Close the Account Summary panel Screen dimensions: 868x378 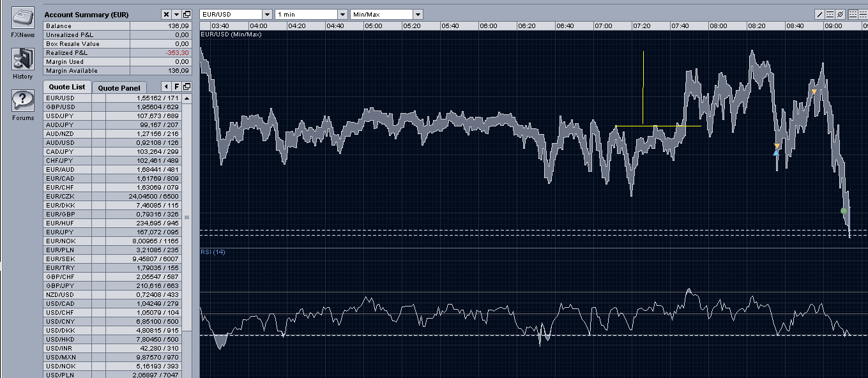coord(166,14)
